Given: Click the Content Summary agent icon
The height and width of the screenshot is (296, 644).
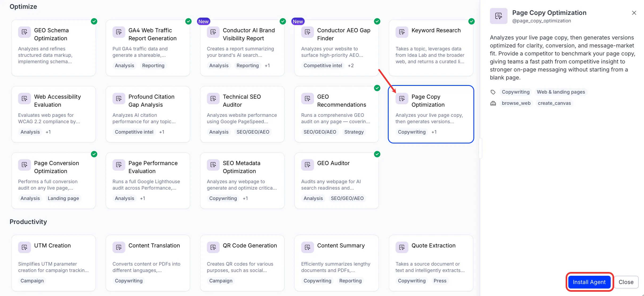Looking at the screenshot, I should pos(307,247).
